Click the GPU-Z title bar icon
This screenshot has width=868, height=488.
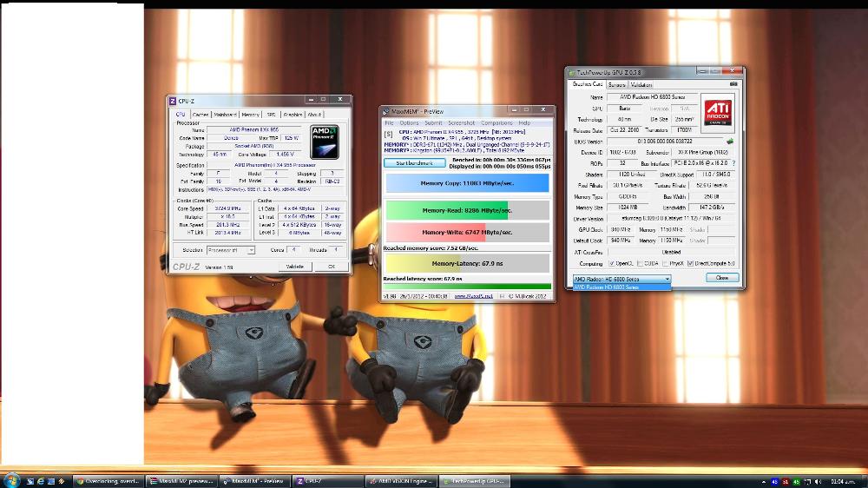click(571, 73)
